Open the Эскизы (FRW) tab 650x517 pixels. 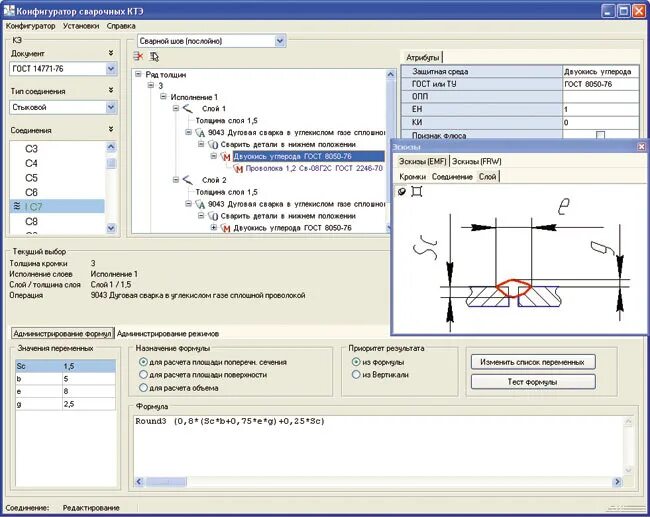point(477,161)
